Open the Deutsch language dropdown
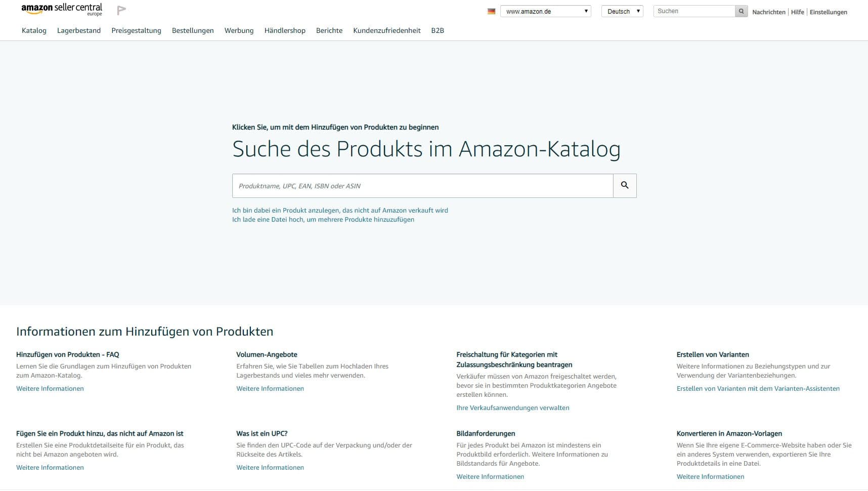Screen dimensions: 868x491 point(622,11)
